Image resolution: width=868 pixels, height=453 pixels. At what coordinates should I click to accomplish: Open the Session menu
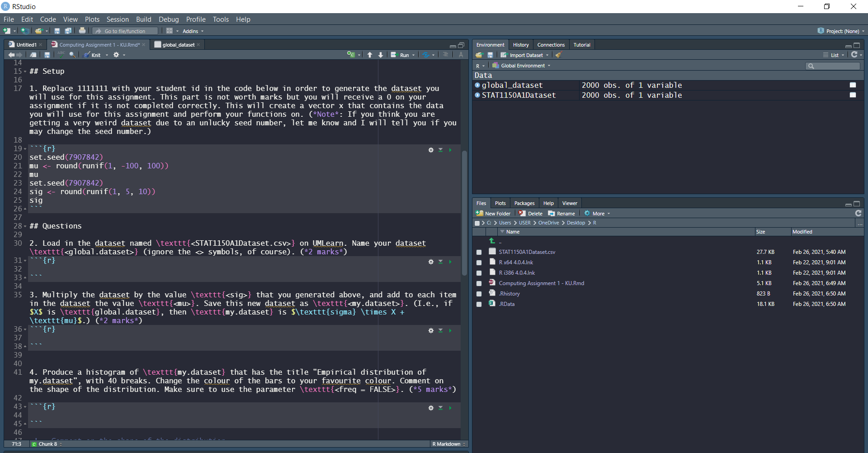(x=118, y=19)
